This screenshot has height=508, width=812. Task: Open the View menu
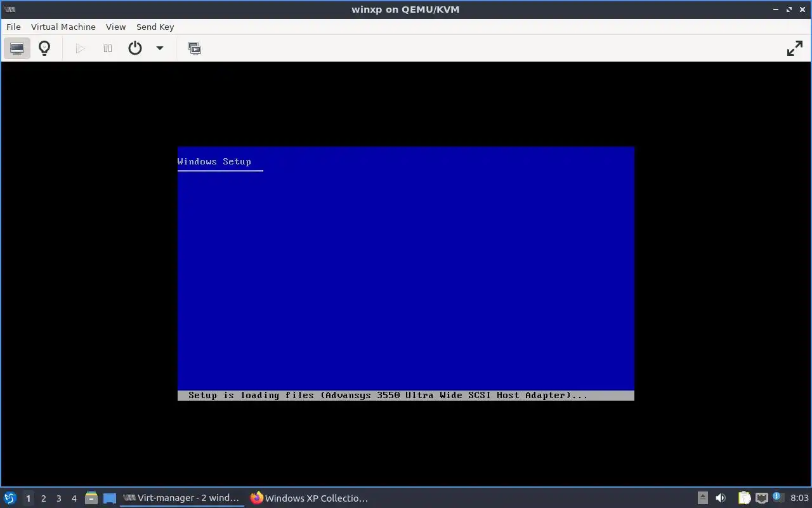pyautogui.click(x=115, y=27)
